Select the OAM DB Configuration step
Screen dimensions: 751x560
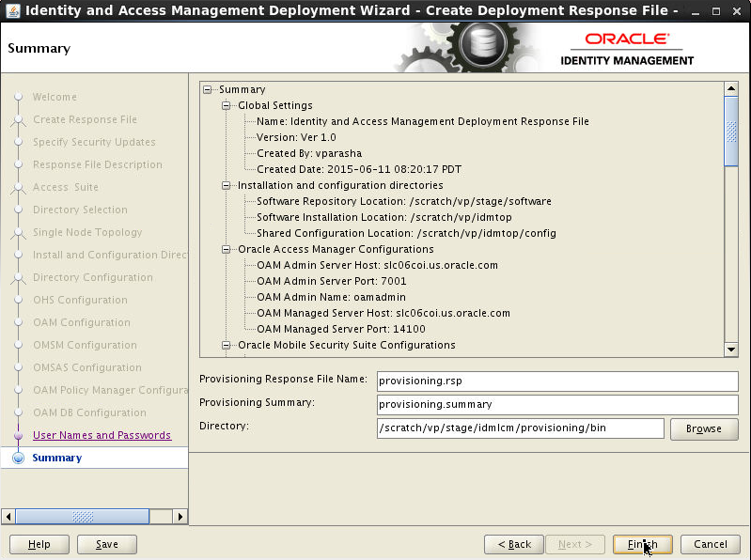[x=89, y=412]
